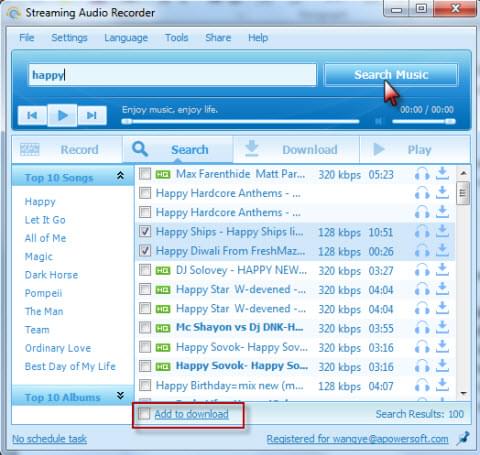
Task: Download Happy Birthday mix new track
Action: pyautogui.click(x=442, y=385)
